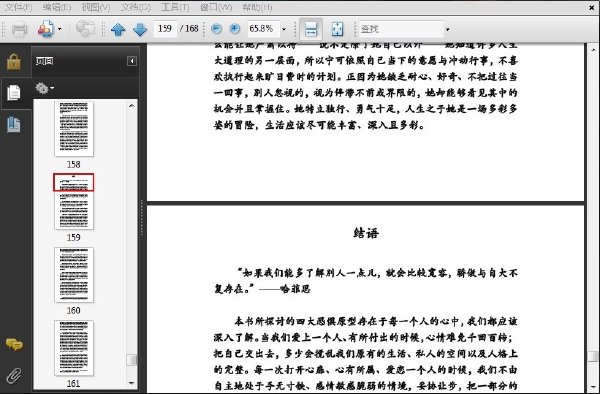This screenshot has width=600, height=394.
Task: Open the View (视图) menu
Action: coord(96,7)
